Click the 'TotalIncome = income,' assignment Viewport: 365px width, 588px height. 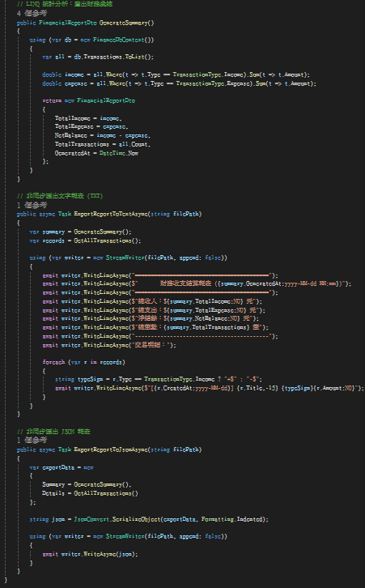[88, 118]
